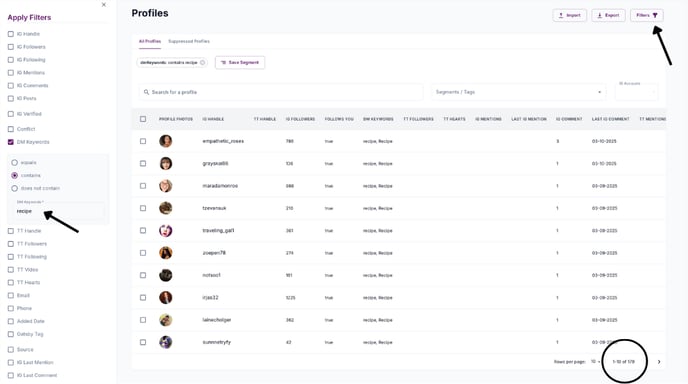Check the TT Hearts filter
Image resolution: width=688 pixels, height=384 pixels.
pos(11,283)
